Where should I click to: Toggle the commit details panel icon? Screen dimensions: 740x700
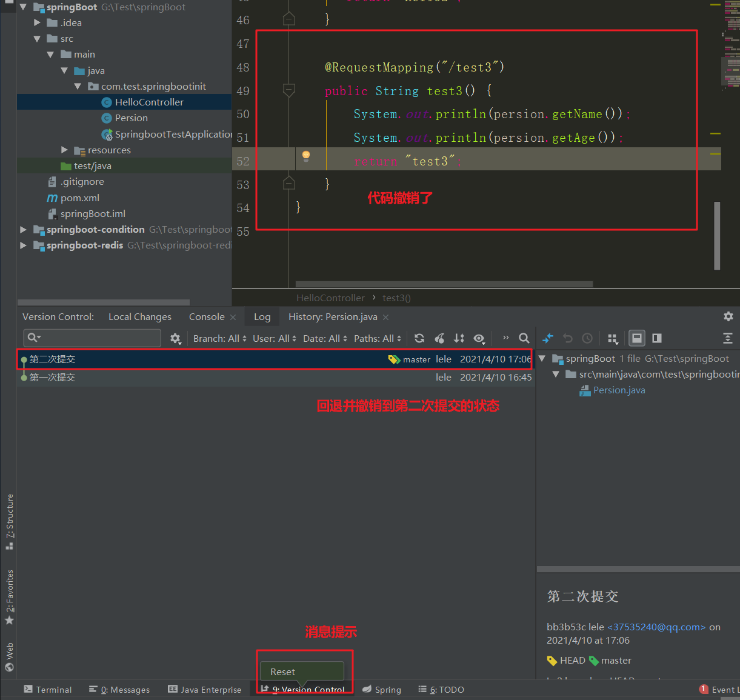tap(637, 338)
